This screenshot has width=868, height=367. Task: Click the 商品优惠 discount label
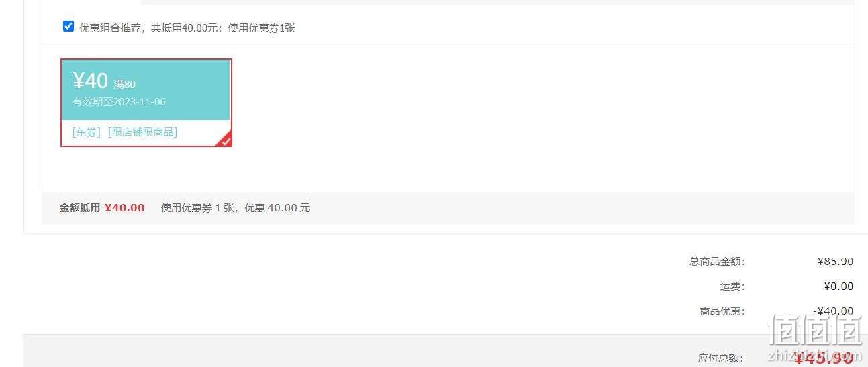(x=722, y=311)
